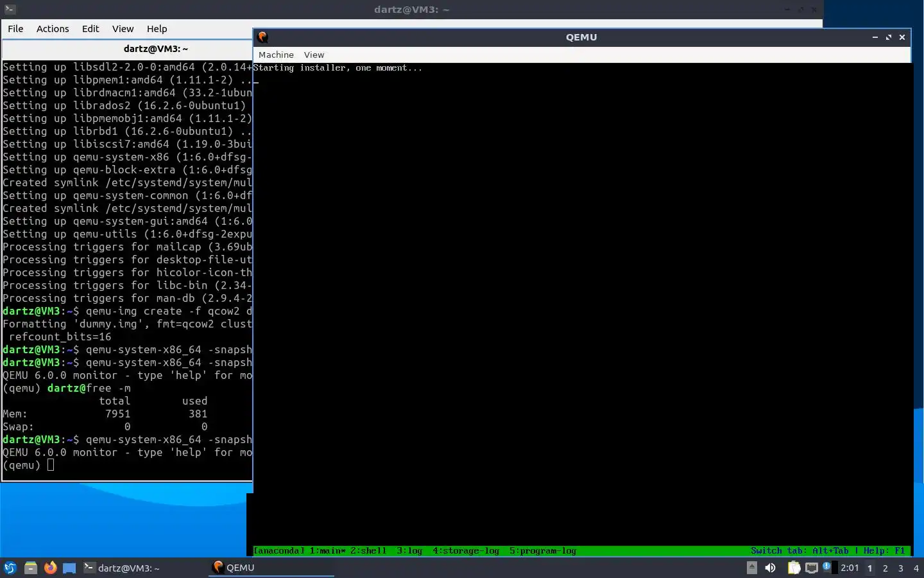
Task: Open the Actions menu in terminal
Action: coord(53,29)
